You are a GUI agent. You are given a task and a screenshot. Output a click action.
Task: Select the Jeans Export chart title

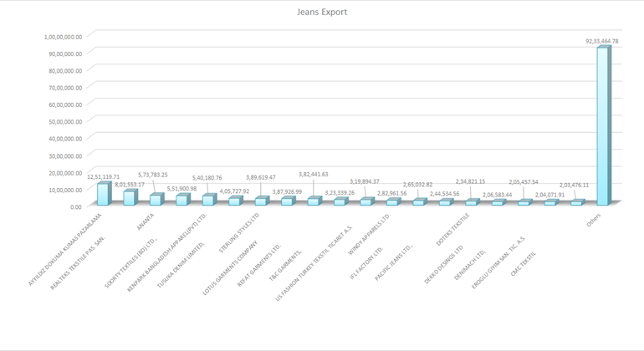[322, 12]
